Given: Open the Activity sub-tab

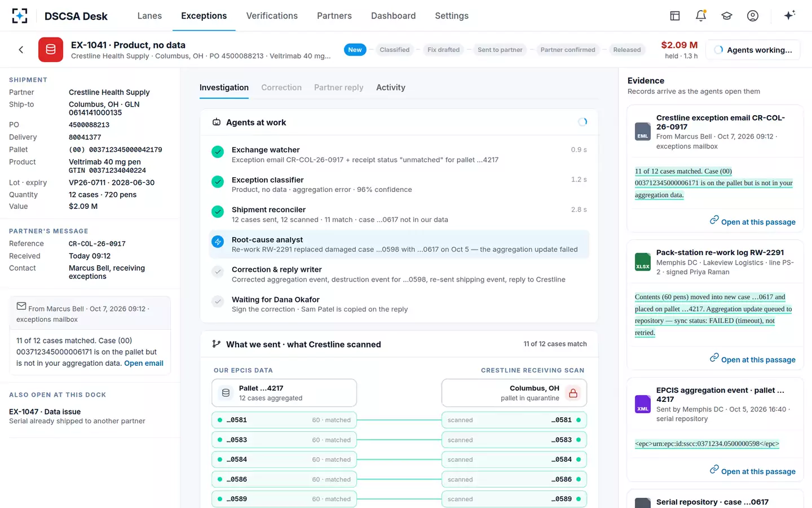Looking at the screenshot, I should (391, 87).
